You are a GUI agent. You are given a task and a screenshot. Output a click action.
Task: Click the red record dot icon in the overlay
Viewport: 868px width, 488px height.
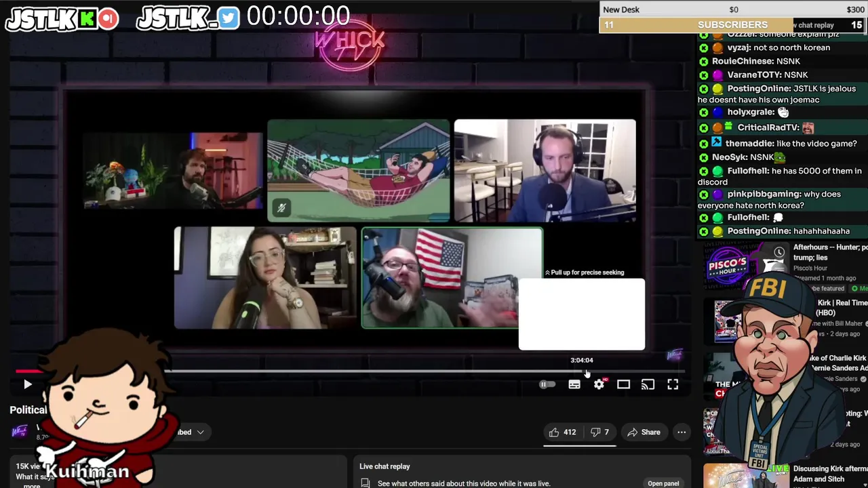108,19
